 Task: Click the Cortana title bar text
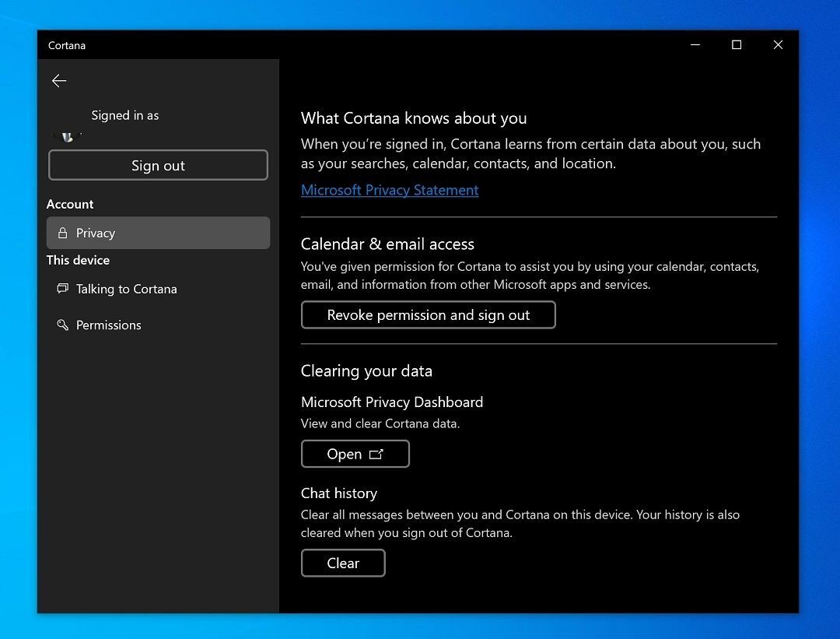67,46
